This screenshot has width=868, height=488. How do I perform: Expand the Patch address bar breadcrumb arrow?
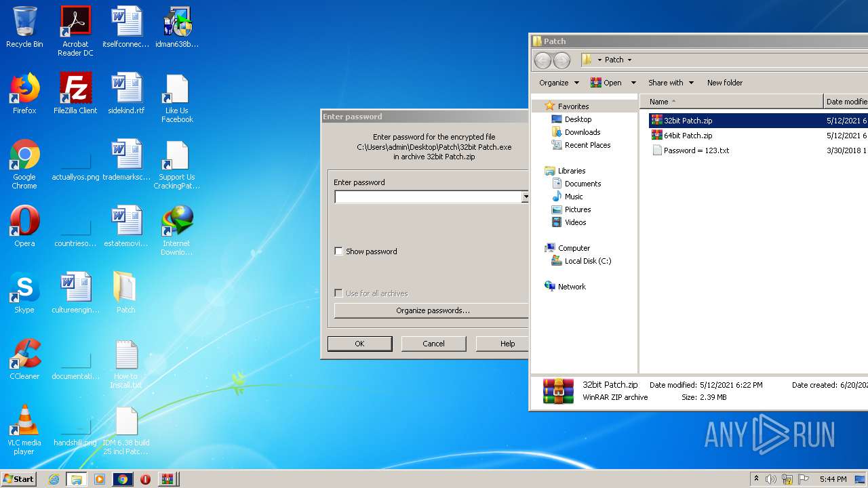[x=629, y=60]
